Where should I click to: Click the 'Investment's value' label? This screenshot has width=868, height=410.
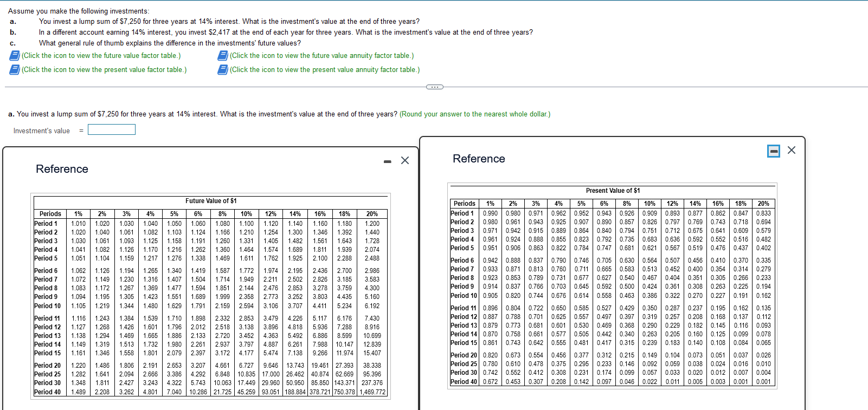click(42, 131)
